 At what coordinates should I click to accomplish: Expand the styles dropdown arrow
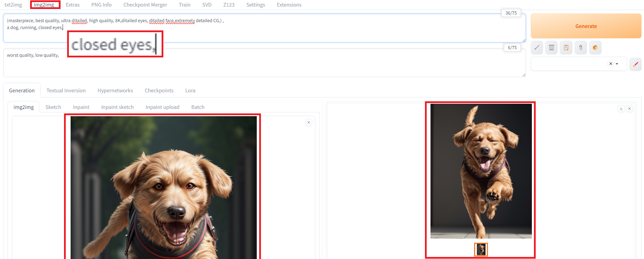(617, 64)
